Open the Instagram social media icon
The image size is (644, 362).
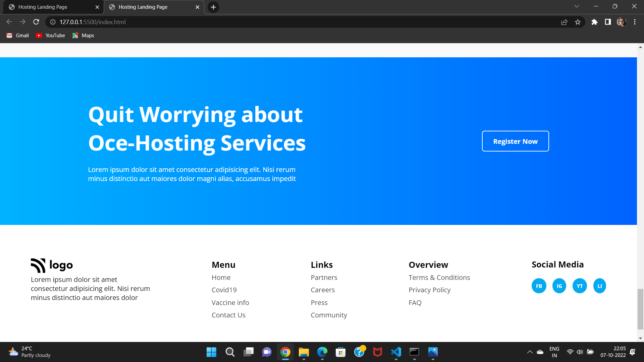559,286
